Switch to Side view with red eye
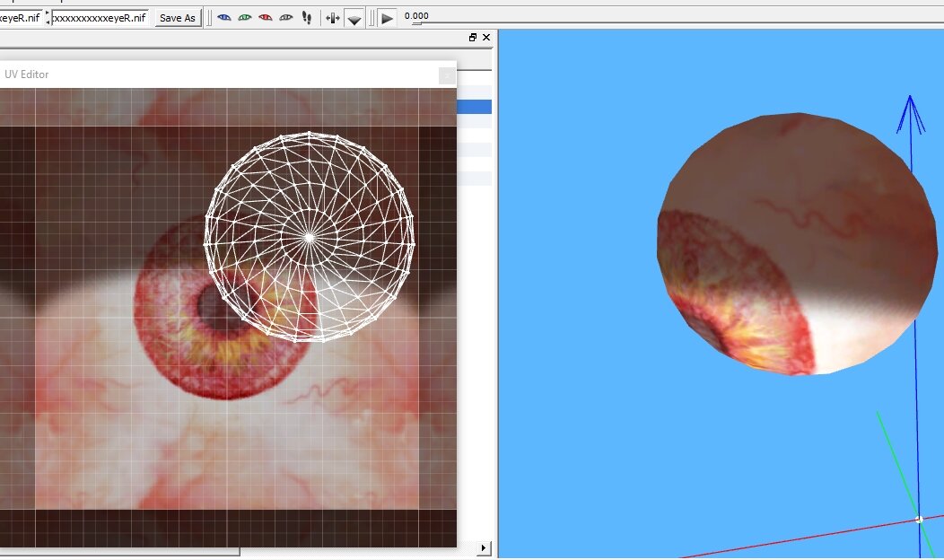 [x=266, y=17]
